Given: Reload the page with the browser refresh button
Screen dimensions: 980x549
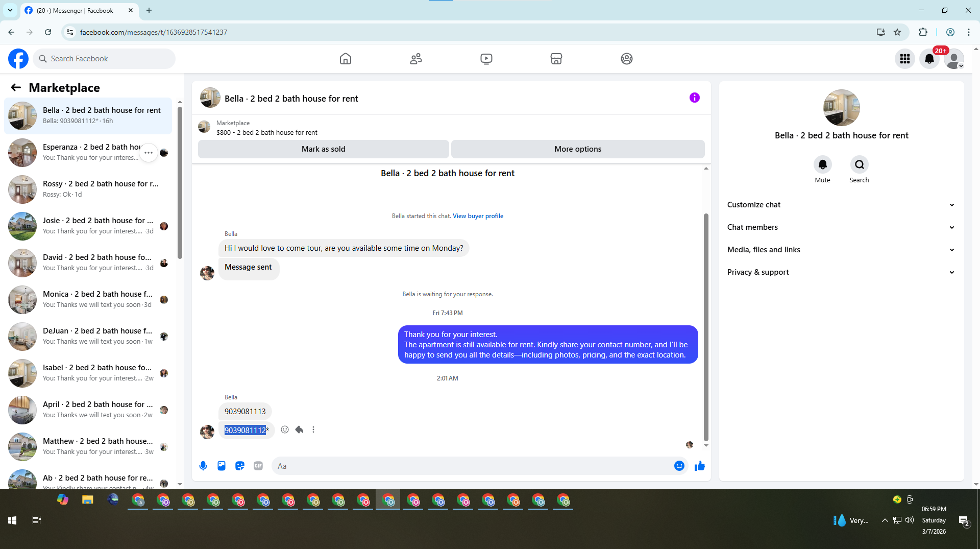Looking at the screenshot, I should click(x=48, y=32).
